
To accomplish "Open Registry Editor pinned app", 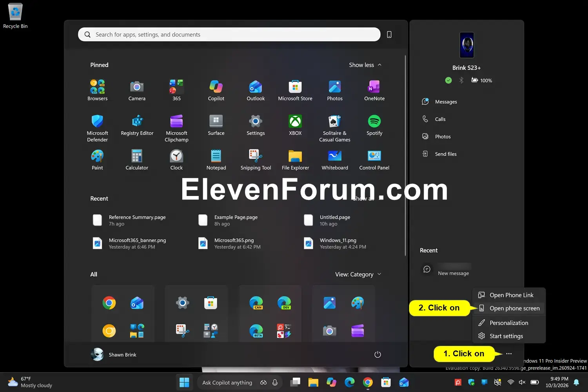I will click(x=137, y=125).
